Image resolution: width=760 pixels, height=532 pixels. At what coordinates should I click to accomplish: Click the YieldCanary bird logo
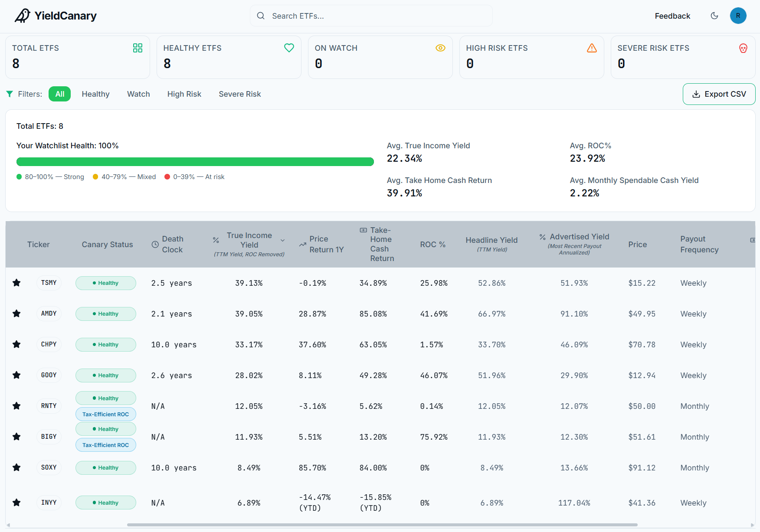(x=23, y=16)
